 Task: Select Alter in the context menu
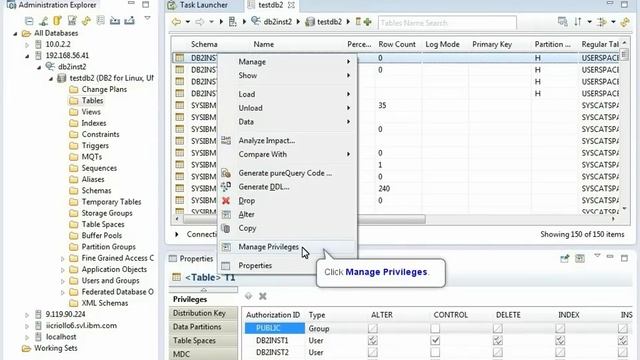288,214
